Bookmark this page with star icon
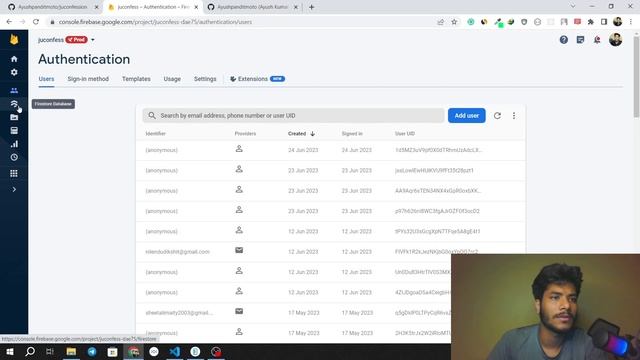 [x=454, y=22]
